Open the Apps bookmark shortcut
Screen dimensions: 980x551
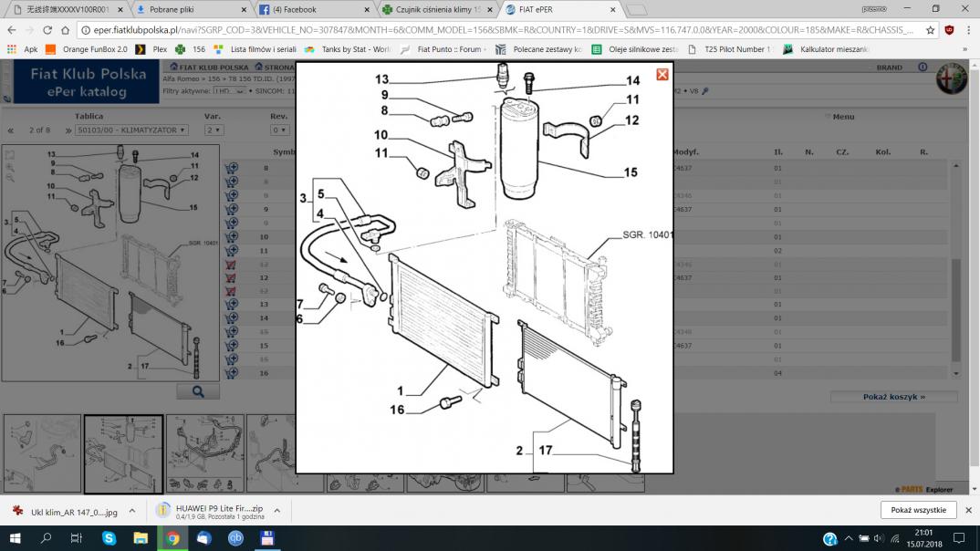point(22,49)
